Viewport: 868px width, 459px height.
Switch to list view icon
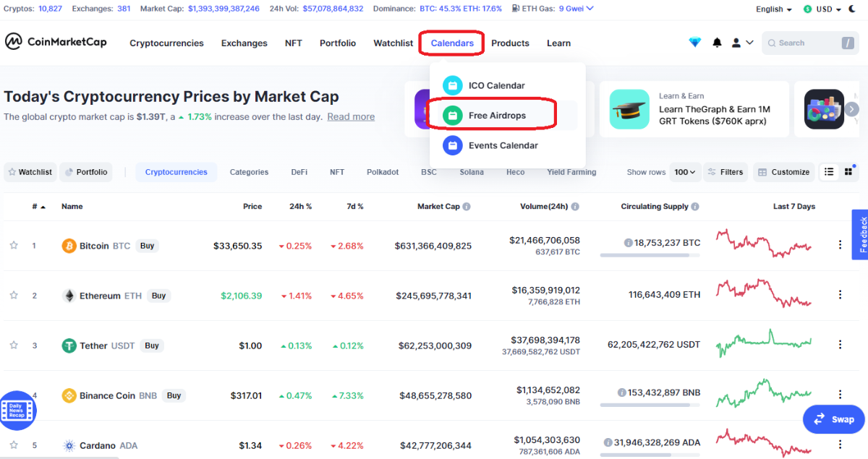coord(829,172)
